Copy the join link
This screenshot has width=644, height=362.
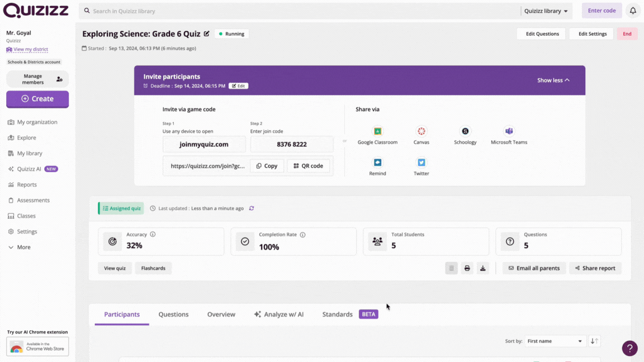click(267, 166)
